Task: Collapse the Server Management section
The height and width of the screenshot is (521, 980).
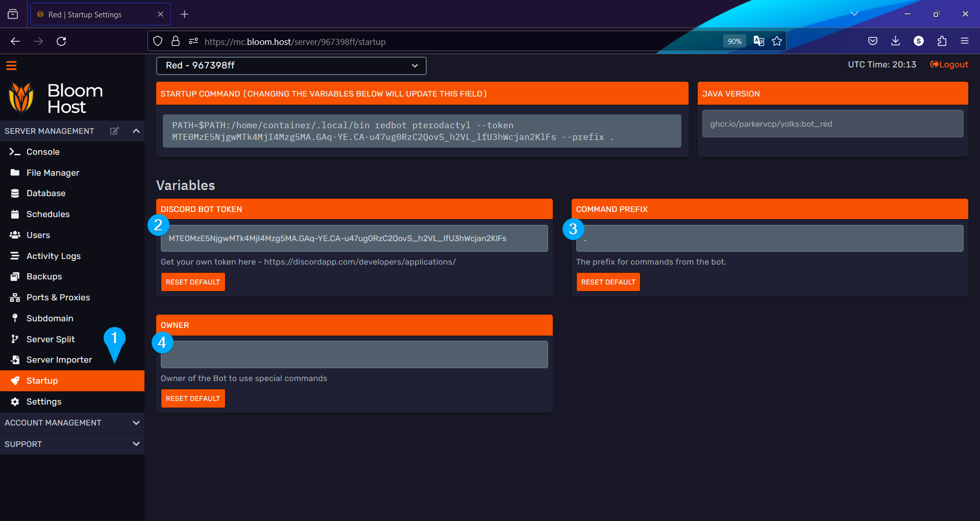Action: click(x=136, y=131)
